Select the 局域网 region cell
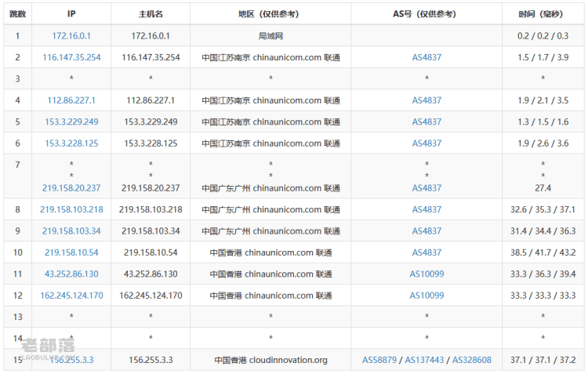The image size is (588, 374). pos(270,36)
